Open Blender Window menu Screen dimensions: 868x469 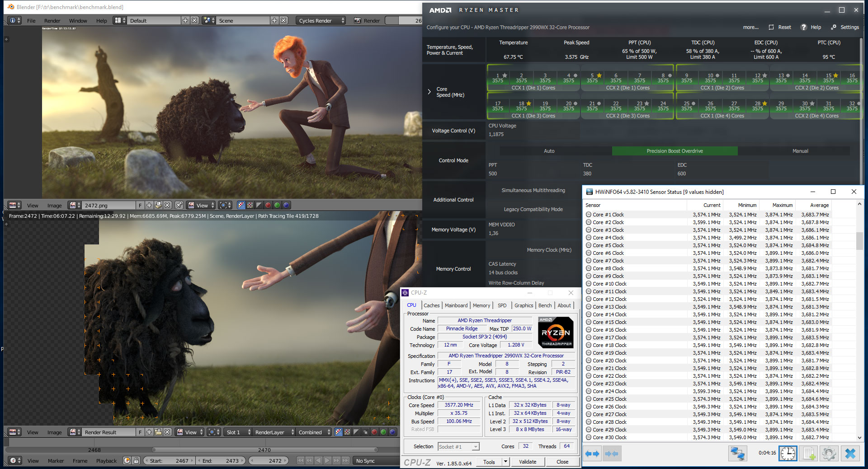click(78, 20)
